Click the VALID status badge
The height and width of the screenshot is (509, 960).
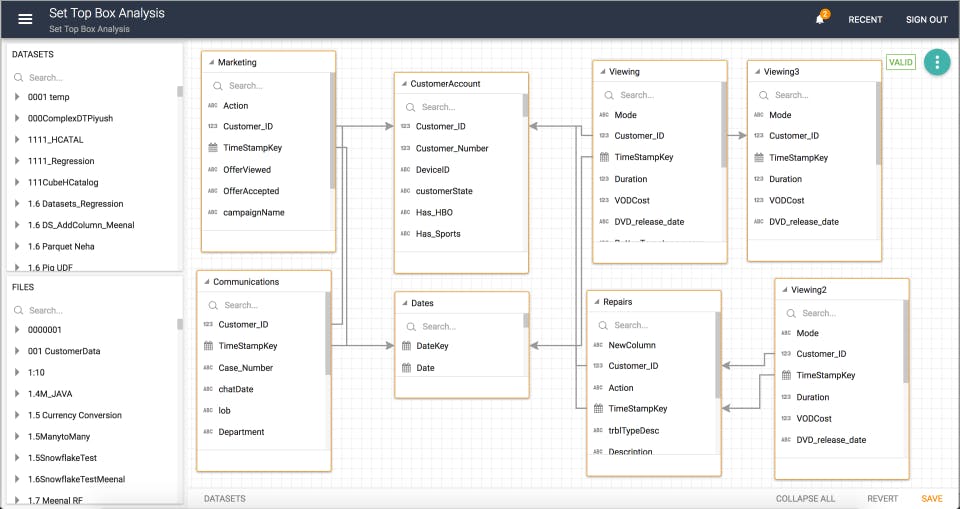901,62
